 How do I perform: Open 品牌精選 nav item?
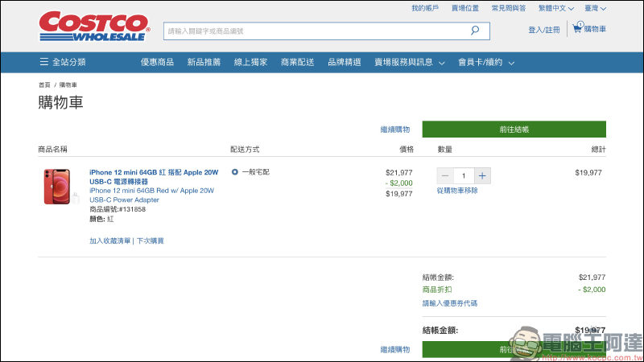[345, 63]
